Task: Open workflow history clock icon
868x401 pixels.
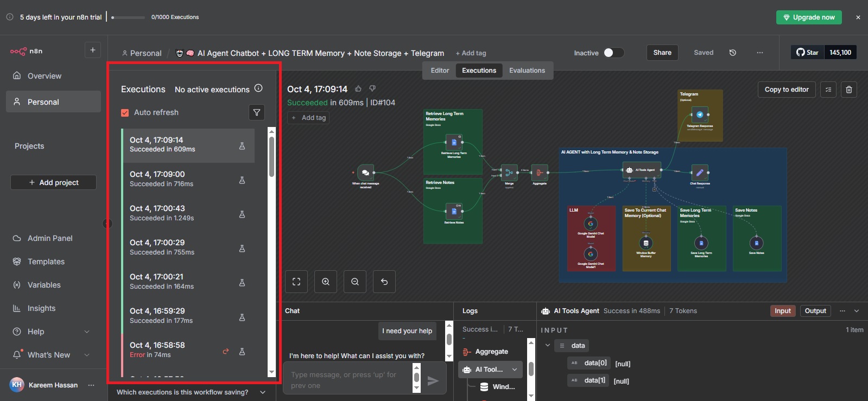Action: (732, 53)
